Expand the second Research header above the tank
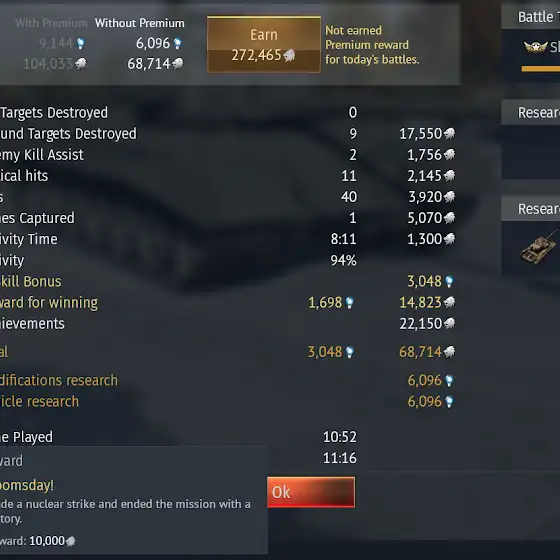 [530, 209]
